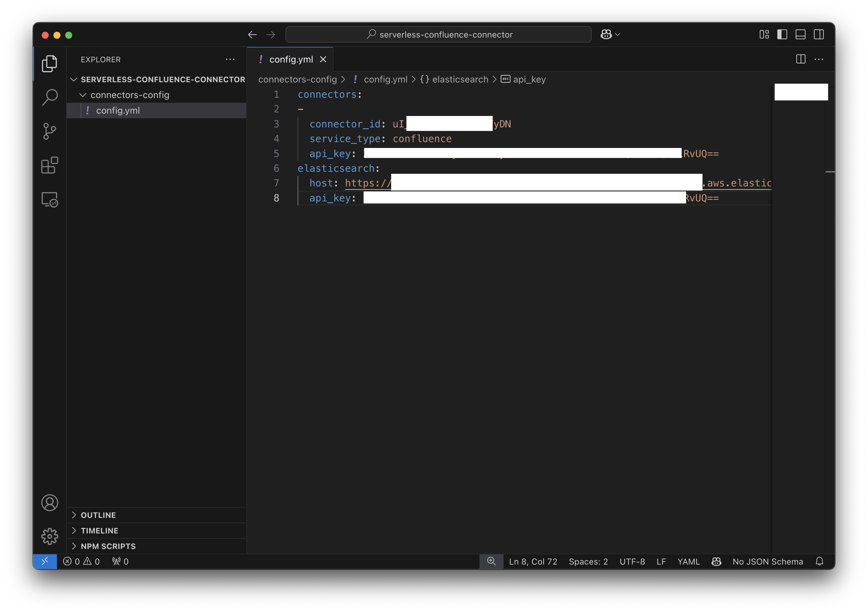Show errors and warnings in status bar
Viewport: 868px width, 613px height.
click(x=81, y=562)
